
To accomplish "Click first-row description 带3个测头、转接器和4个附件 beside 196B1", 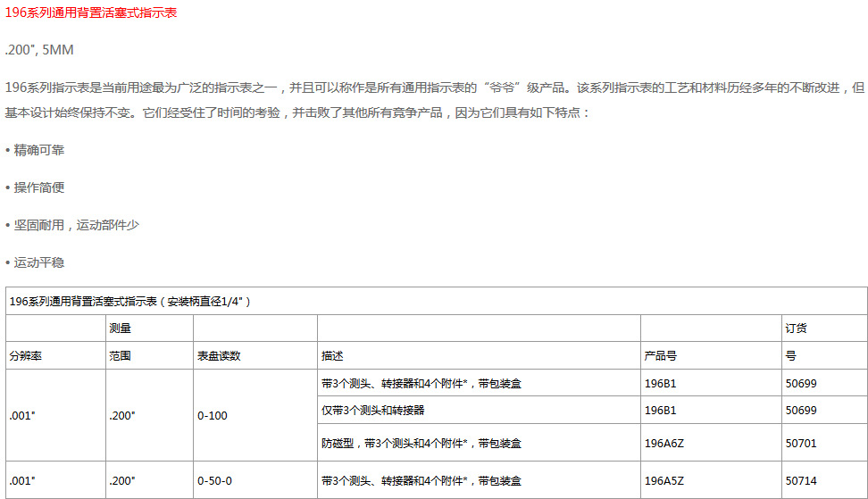I will click(421, 383).
